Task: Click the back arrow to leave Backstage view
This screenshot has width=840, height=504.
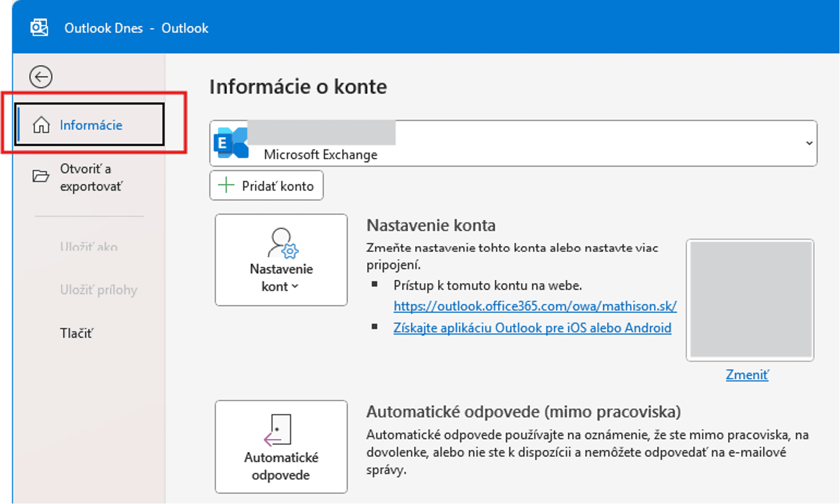Action: pos(40,76)
